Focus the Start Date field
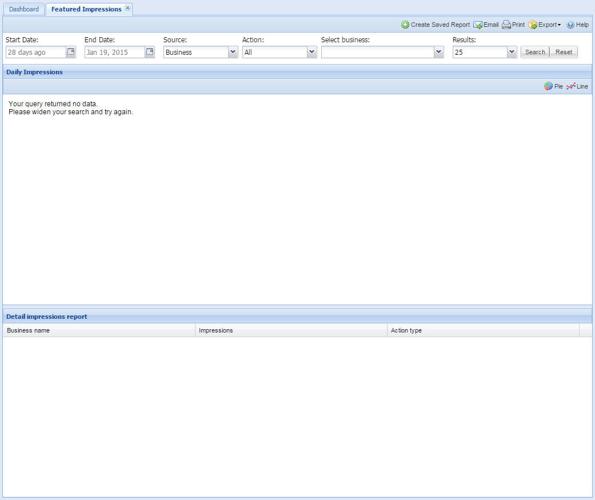Image resolution: width=595 pixels, height=500 pixels. pyautogui.click(x=36, y=52)
